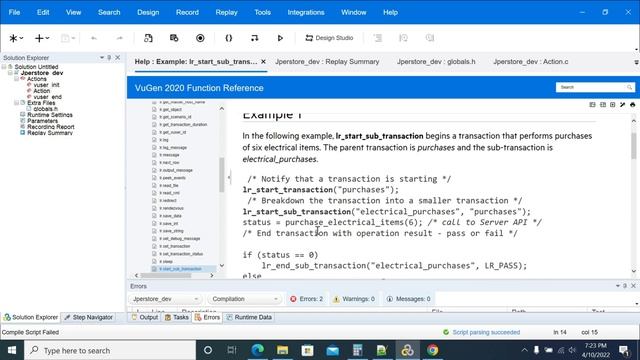This screenshot has width=640, height=360.
Task: Switch to Jperstore_dev : Replay Summary tab
Action: click(x=327, y=62)
